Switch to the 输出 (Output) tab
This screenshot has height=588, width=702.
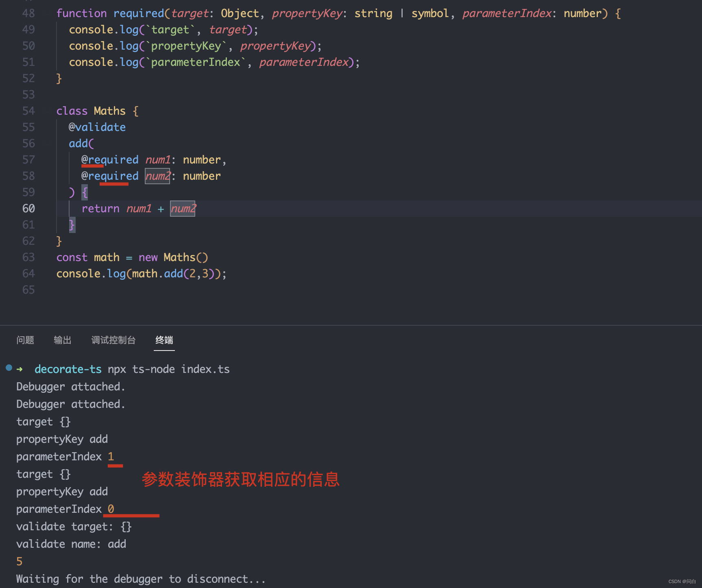[63, 340]
